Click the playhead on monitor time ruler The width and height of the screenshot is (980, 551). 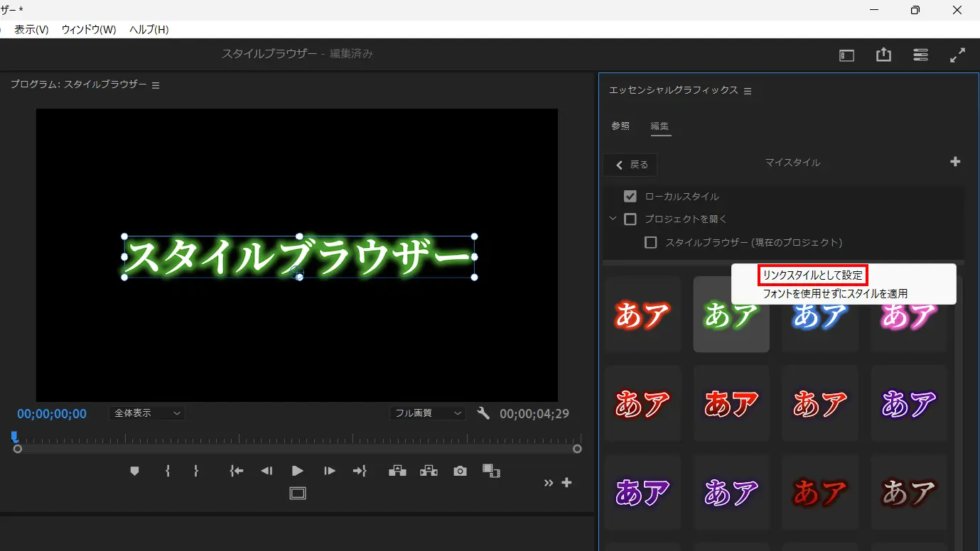pyautogui.click(x=14, y=437)
